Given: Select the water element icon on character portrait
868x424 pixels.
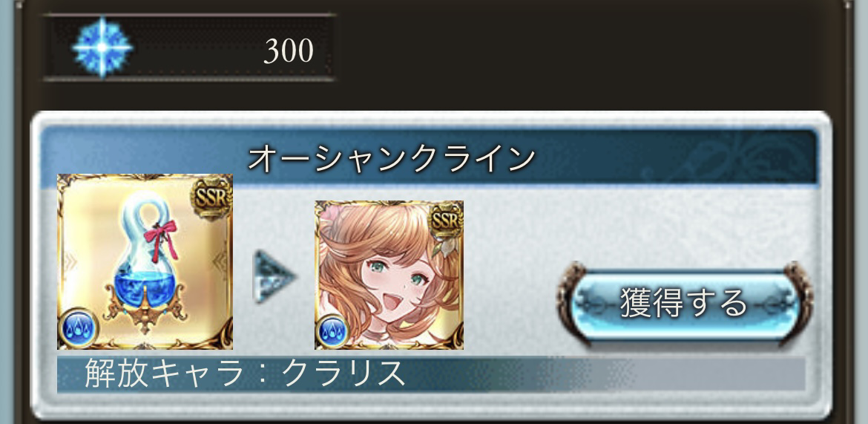Looking at the screenshot, I should 332,333.
